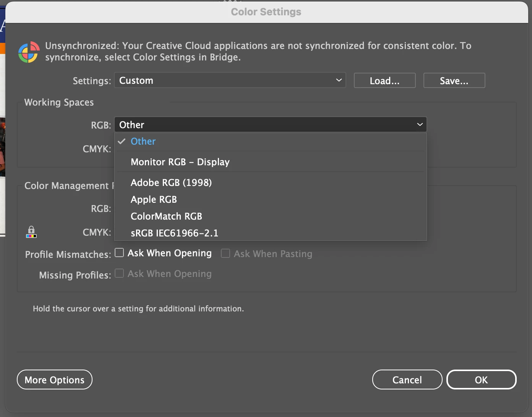The height and width of the screenshot is (417, 532).
Task: Click the Working Spaces heading
Action: (x=59, y=103)
